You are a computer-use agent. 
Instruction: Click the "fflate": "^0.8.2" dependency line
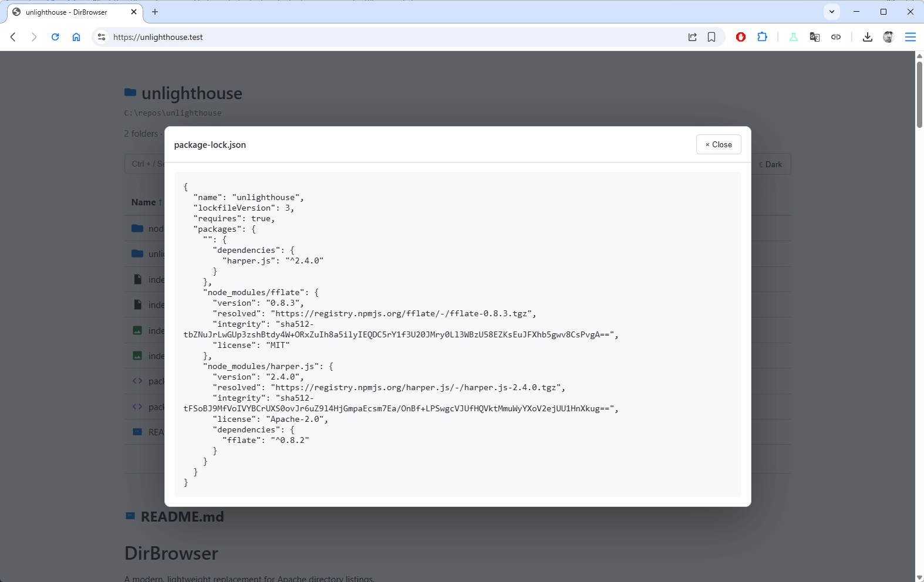(x=265, y=440)
